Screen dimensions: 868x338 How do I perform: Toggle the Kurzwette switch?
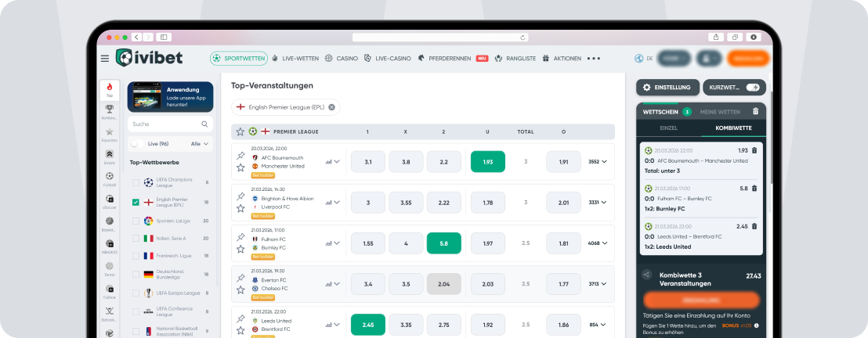753,88
